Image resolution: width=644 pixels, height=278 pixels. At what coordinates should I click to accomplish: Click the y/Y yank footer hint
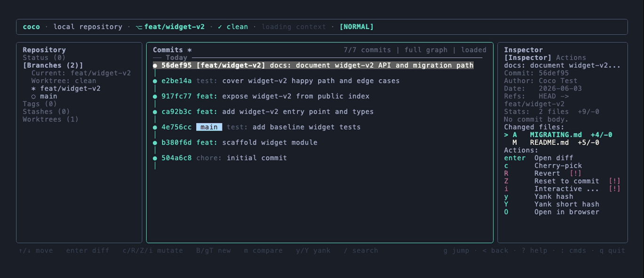313,251
